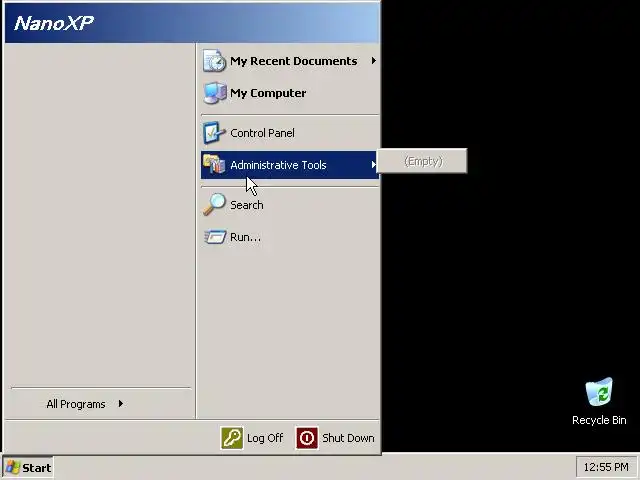
Task: Expand the Administrative Tools submenu arrow
Action: click(373, 164)
